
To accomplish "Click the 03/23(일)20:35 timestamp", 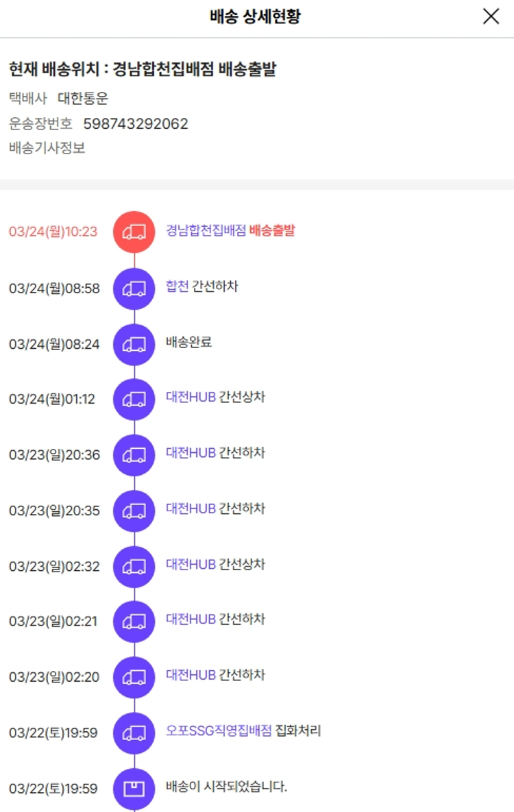I will (x=54, y=510).
